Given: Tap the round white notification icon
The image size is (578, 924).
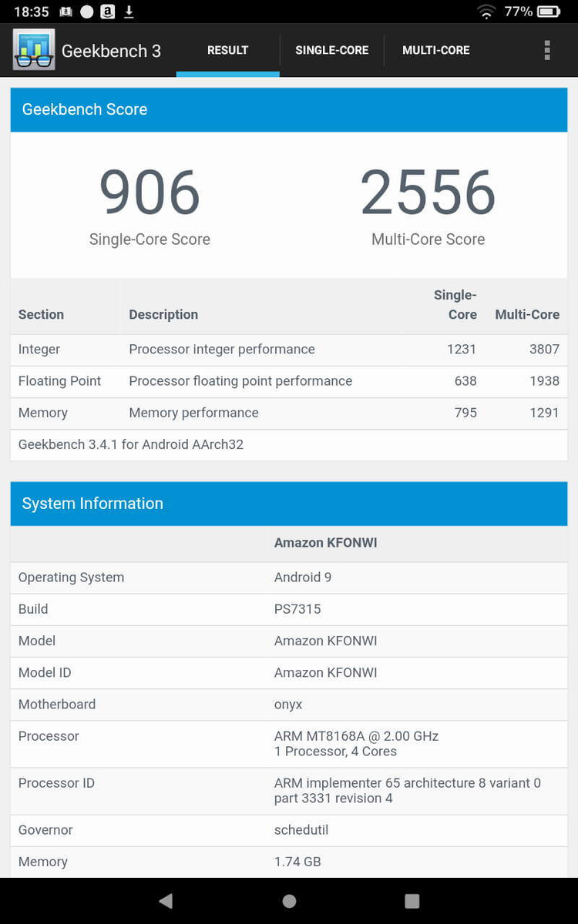Looking at the screenshot, I should pos(87,12).
